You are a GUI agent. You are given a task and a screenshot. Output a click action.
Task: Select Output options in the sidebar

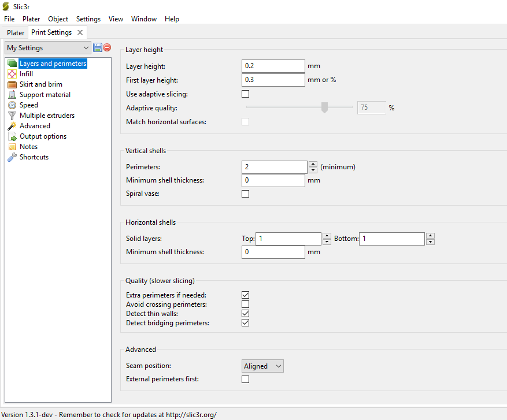(x=43, y=136)
